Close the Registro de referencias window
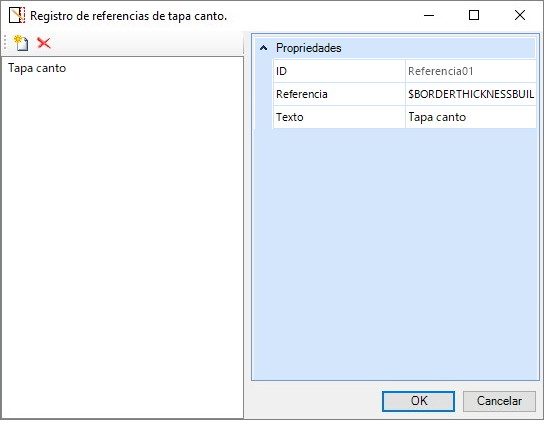Screen dimensions: 549x426 click(x=520, y=15)
